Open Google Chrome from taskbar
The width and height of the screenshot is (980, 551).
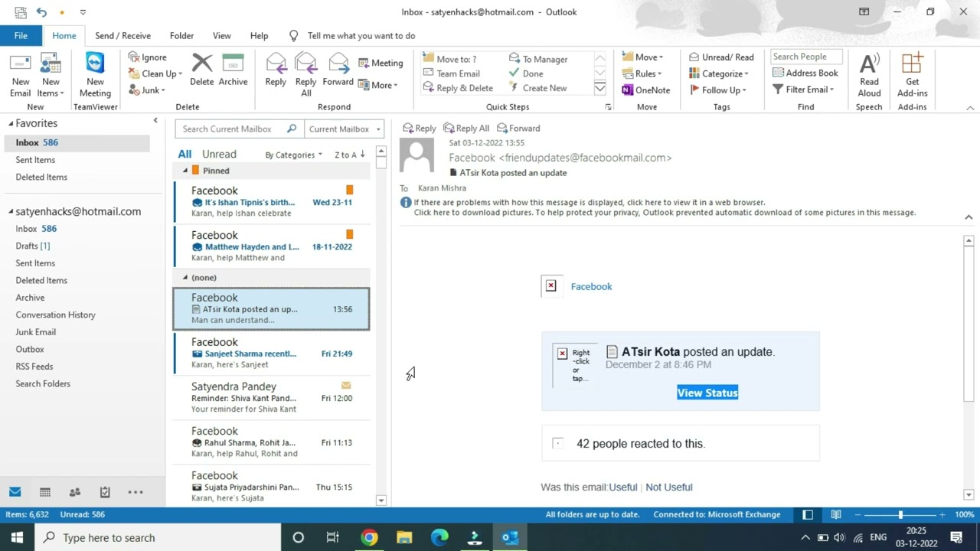pos(369,537)
